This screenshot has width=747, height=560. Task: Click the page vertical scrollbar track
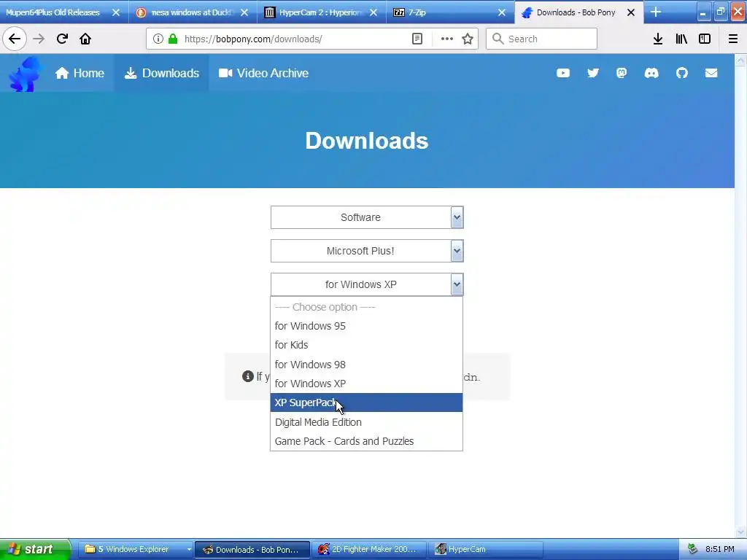point(740,295)
